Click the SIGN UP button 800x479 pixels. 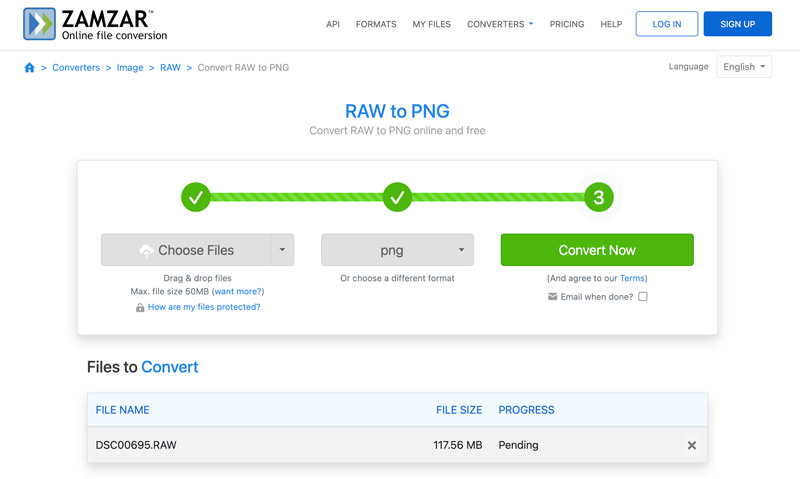point(738,24)
